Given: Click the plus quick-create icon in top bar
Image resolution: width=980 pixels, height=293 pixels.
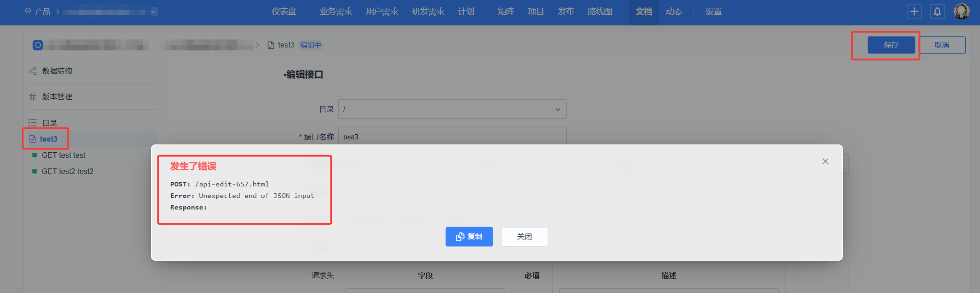Looking at the screenshot, I should (914, 12).
